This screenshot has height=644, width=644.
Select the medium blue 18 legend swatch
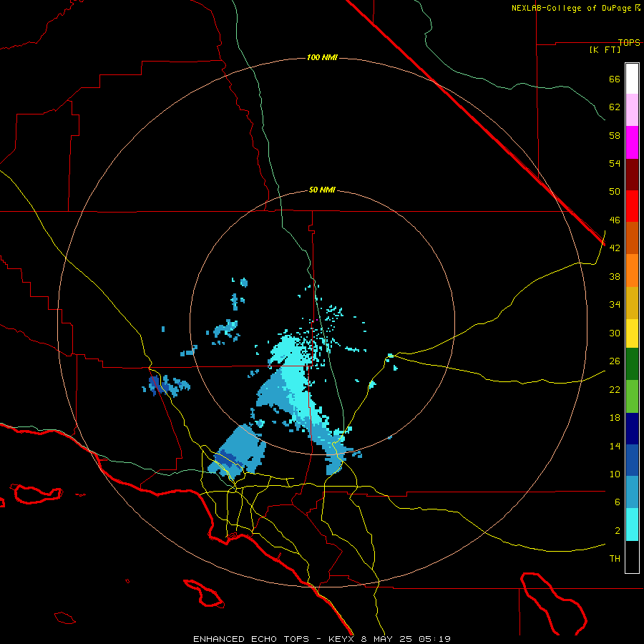[632, 460]
